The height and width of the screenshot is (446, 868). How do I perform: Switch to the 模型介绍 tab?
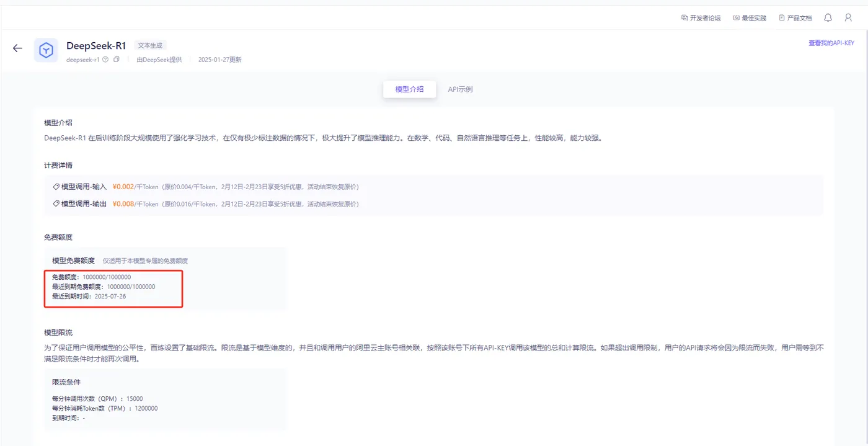[x=409, y=89]
